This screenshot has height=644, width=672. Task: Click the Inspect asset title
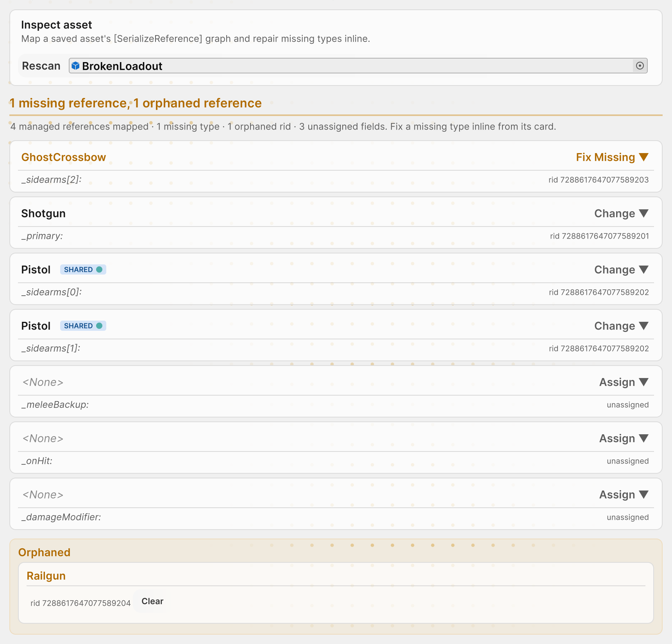57,25
